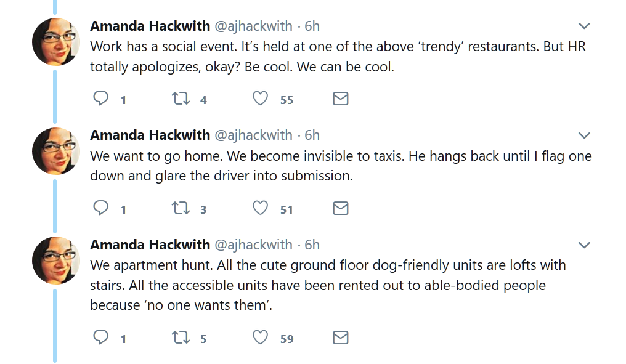Image resolution: width=626 pixels, height=364 pixels.
Task: Send the apartment hunt tweet via message
Action: (341, 338)
